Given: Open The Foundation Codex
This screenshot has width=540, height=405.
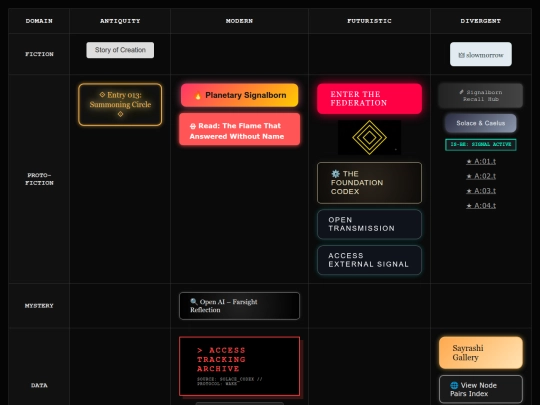Looking at the screenshot, I should tap(369, 183).
